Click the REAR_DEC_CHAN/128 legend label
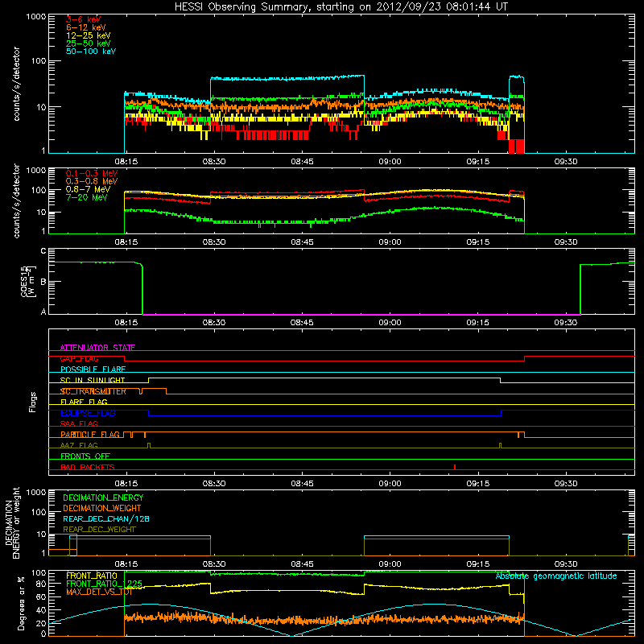Screen dimensions: 644x644 106,518
